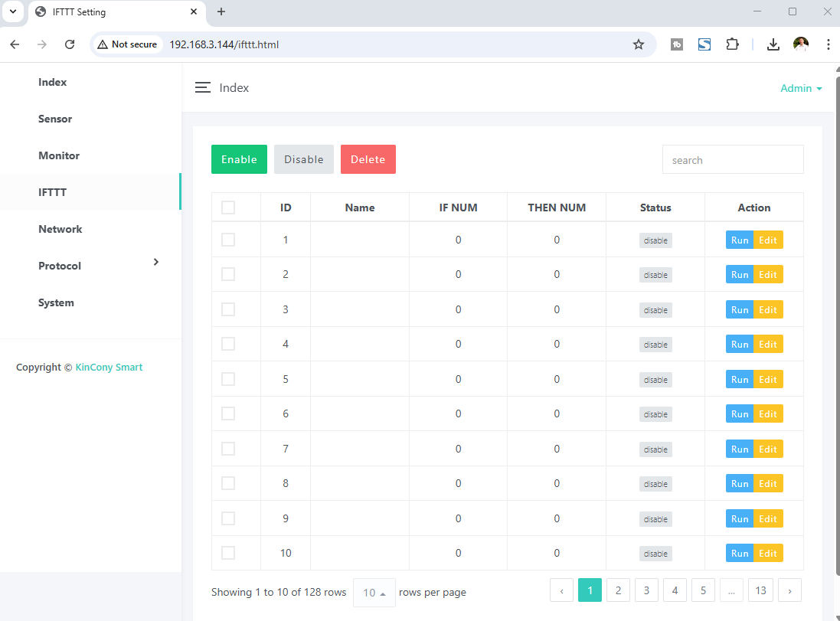Click the search input field
Viewport: 840px width, 621px height.
732,160
